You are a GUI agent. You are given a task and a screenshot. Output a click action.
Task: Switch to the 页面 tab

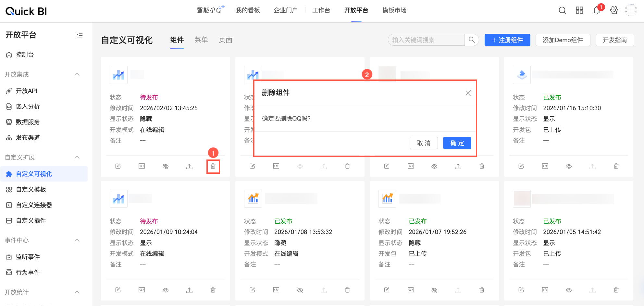tap(226, 40)
